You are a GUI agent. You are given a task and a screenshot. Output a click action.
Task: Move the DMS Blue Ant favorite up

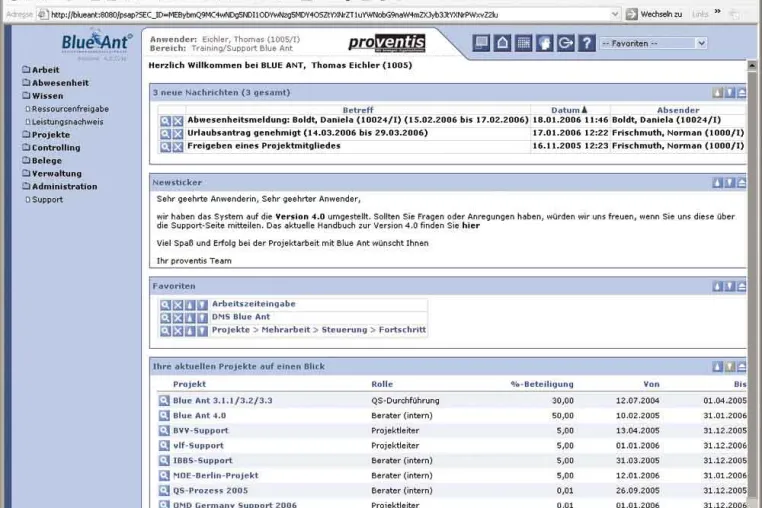(190, 318)
